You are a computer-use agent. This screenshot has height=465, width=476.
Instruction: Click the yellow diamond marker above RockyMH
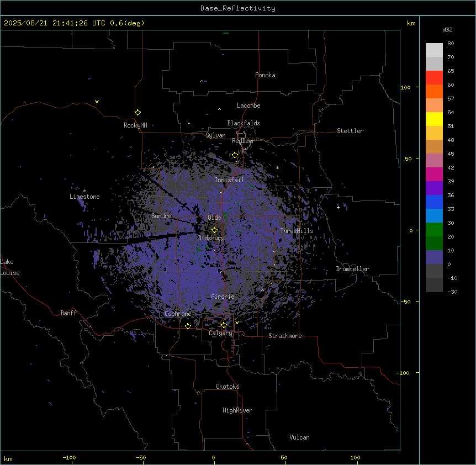(x=137, y=113)
